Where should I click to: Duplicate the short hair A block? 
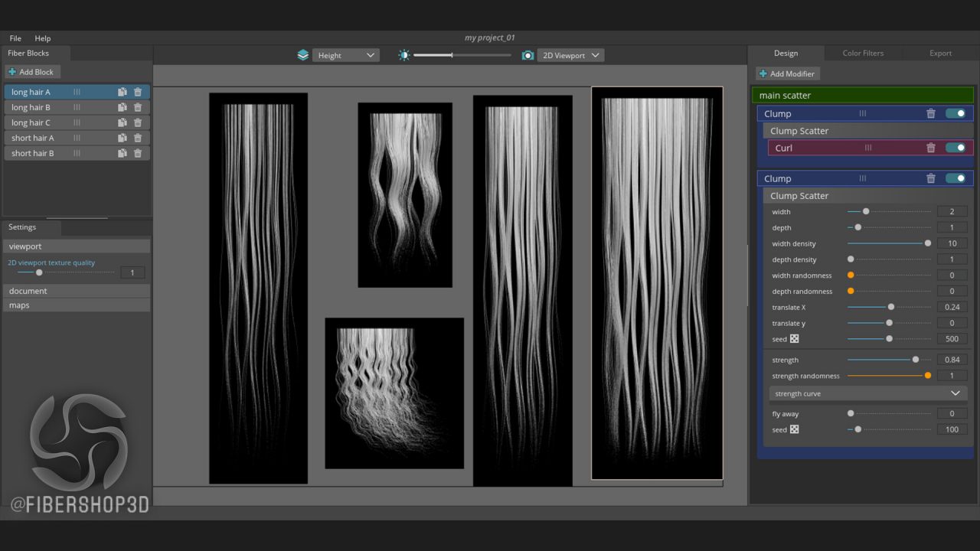(122, 138)
